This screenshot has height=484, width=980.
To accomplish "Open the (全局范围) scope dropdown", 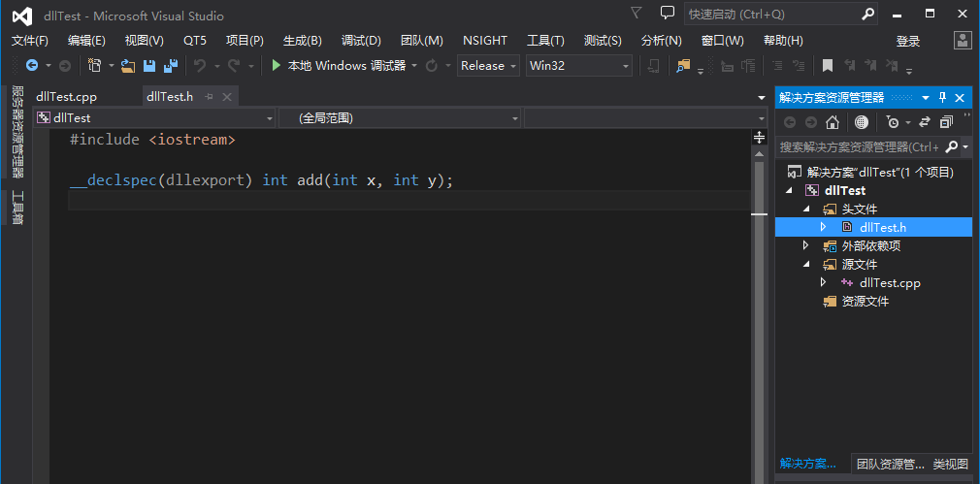I will pos(400,118).
